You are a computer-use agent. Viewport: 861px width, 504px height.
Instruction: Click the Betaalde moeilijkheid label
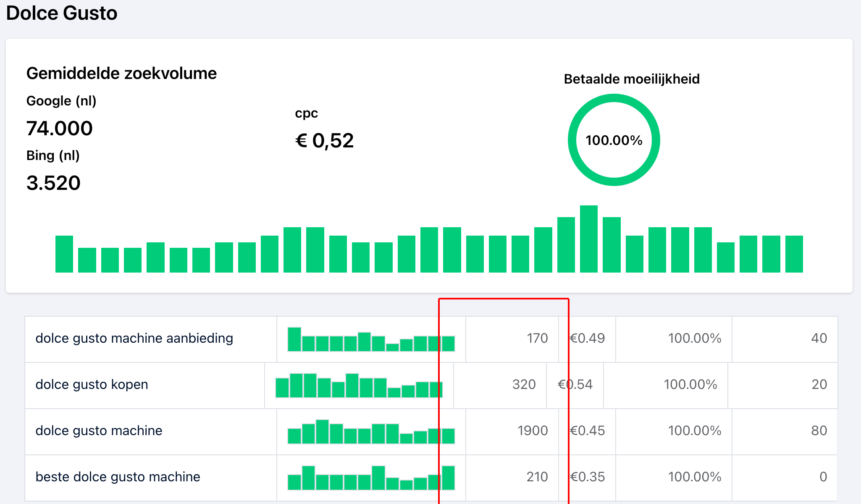[x=632, y=79]
